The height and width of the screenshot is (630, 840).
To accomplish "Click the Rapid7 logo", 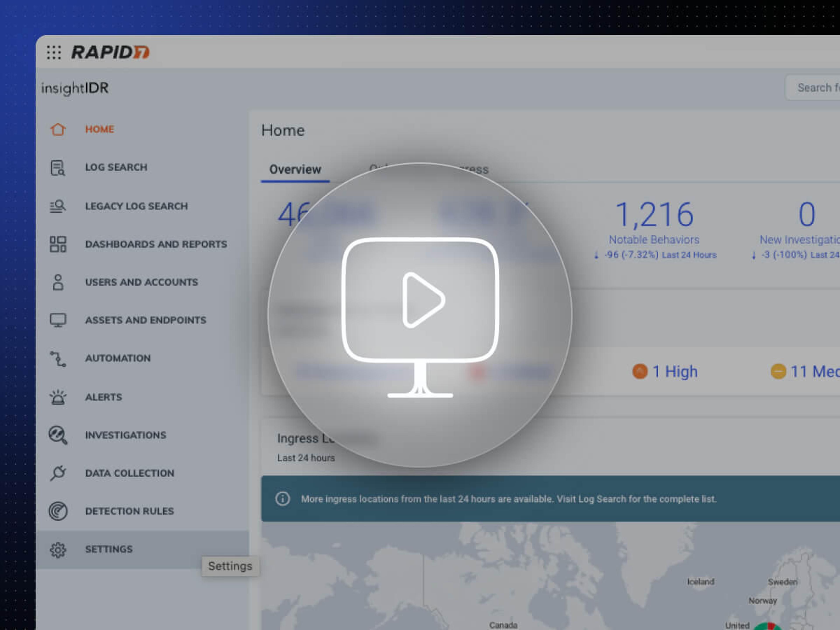I will (x=110, y=52).
